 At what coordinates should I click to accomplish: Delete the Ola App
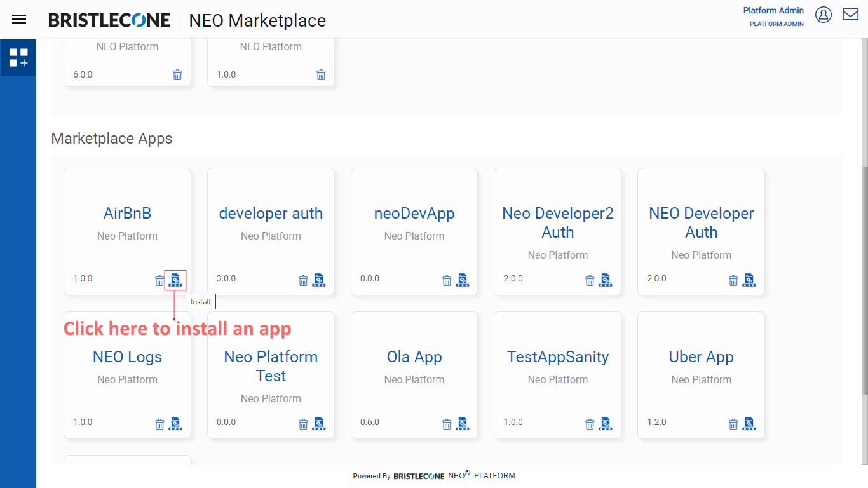(447, 424)
